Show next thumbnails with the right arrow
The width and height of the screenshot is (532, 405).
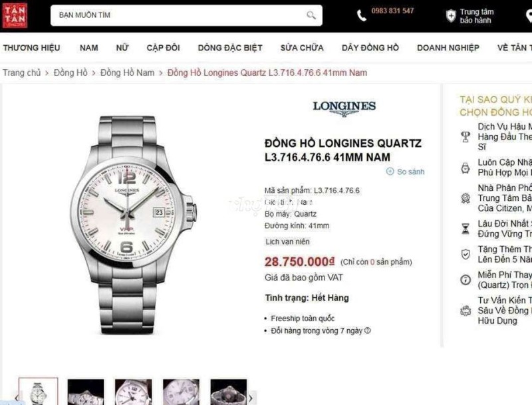coord(251,398)
